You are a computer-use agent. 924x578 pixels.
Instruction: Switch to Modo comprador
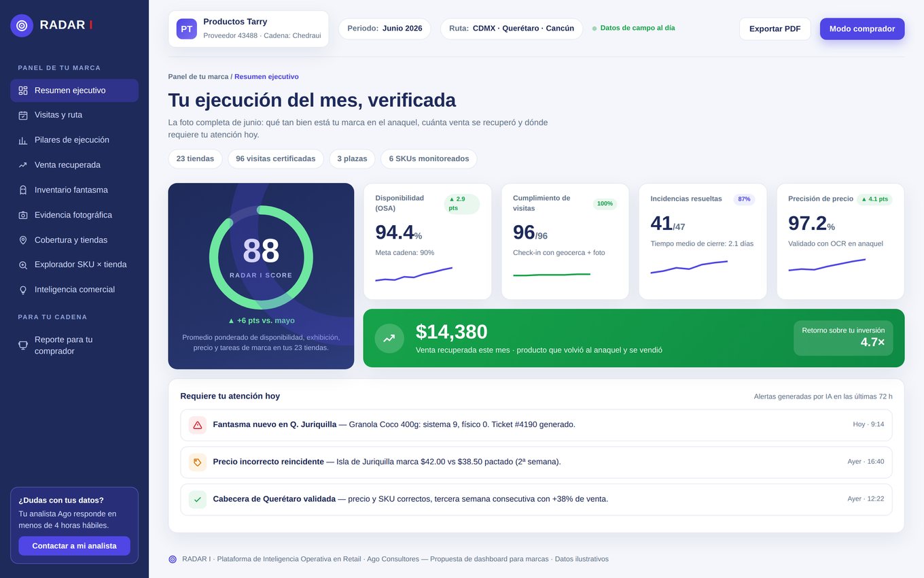(x=862, y=29)
